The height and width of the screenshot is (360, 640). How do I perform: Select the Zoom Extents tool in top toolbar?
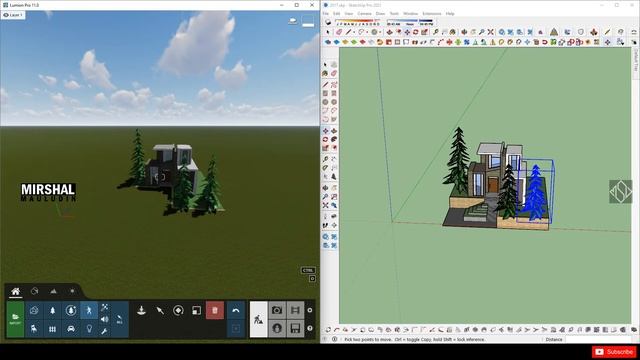click(491, 32)
